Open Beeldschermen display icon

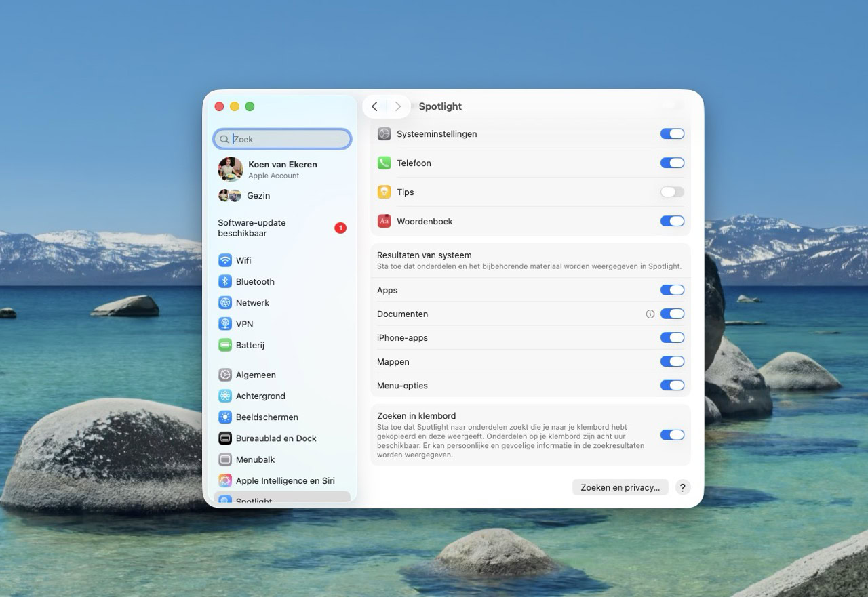[x=225, y=417]
